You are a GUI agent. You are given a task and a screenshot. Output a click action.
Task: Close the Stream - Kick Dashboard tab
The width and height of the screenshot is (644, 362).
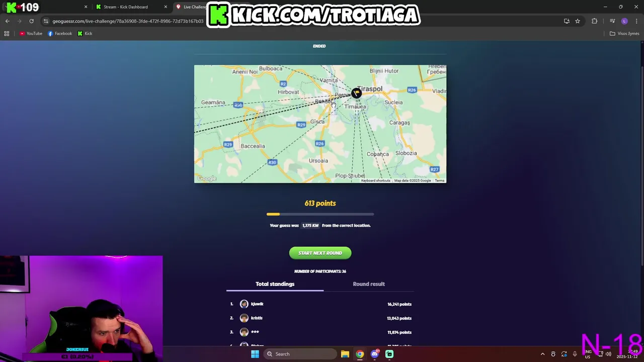[x=166, y=7]
